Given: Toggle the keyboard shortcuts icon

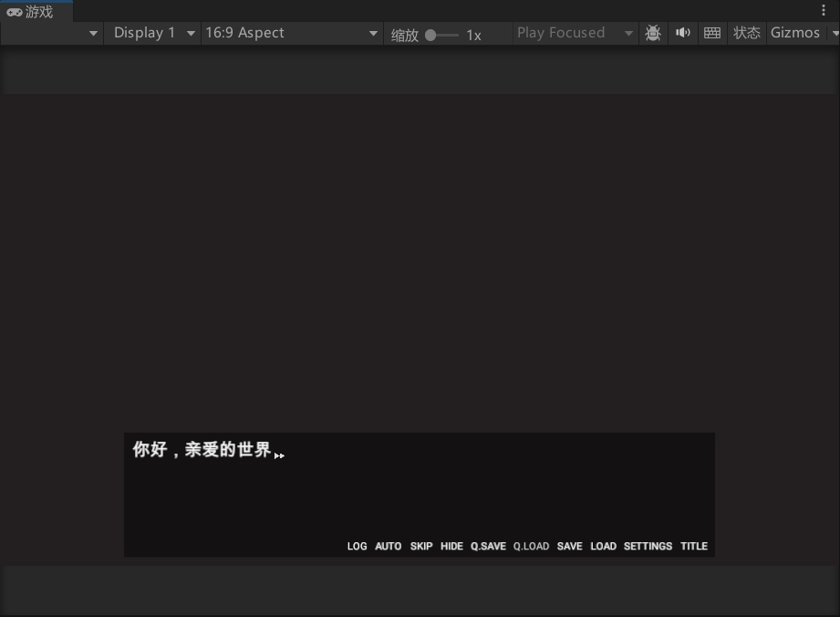Looking at the screenshot, I should (712, 33).
